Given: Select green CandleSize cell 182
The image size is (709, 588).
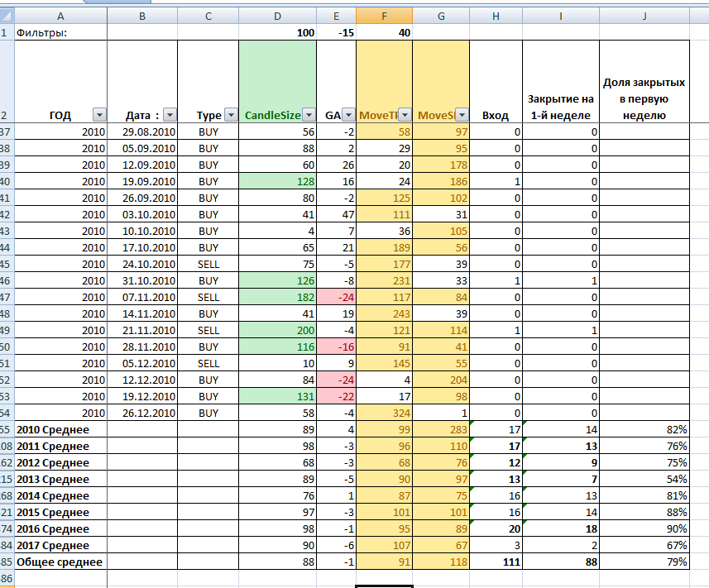Looking at the screenshot, I should pos(277,298).
